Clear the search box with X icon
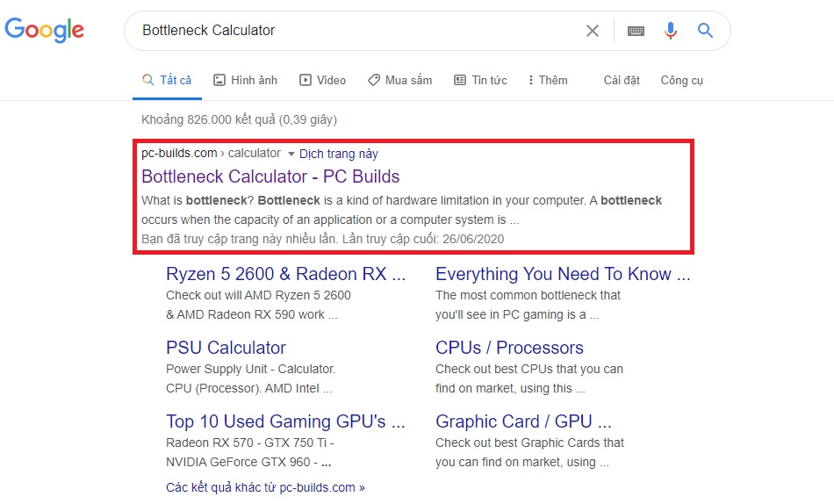 [593, 31]
